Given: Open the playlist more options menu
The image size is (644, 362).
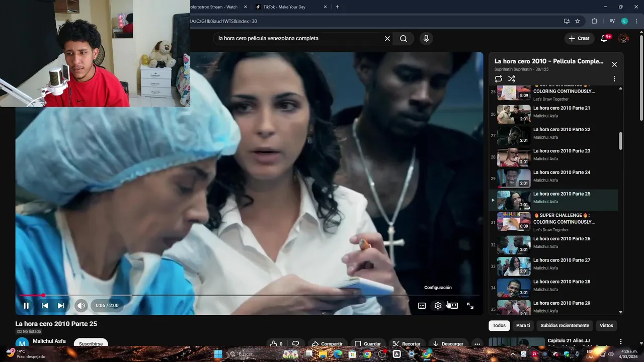Looking at the screenshot, I should coord(614,79).
